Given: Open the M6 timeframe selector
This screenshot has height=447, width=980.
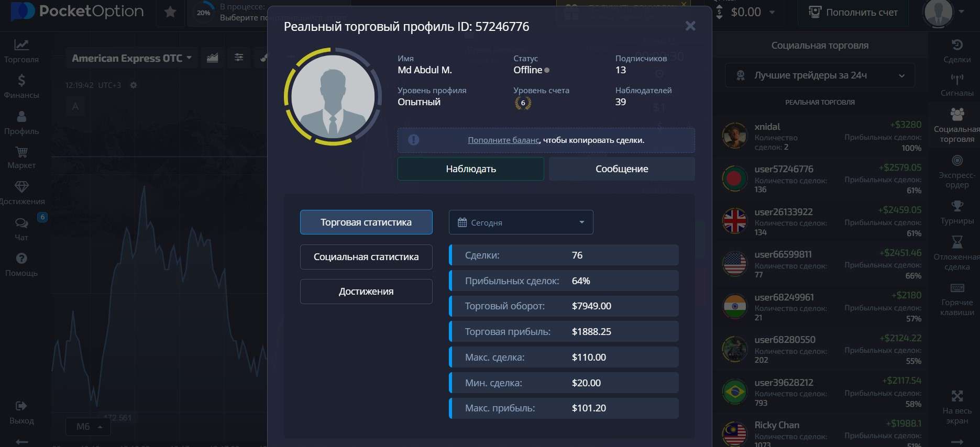Looking at the screenshot, I should [x=87, y=427].
